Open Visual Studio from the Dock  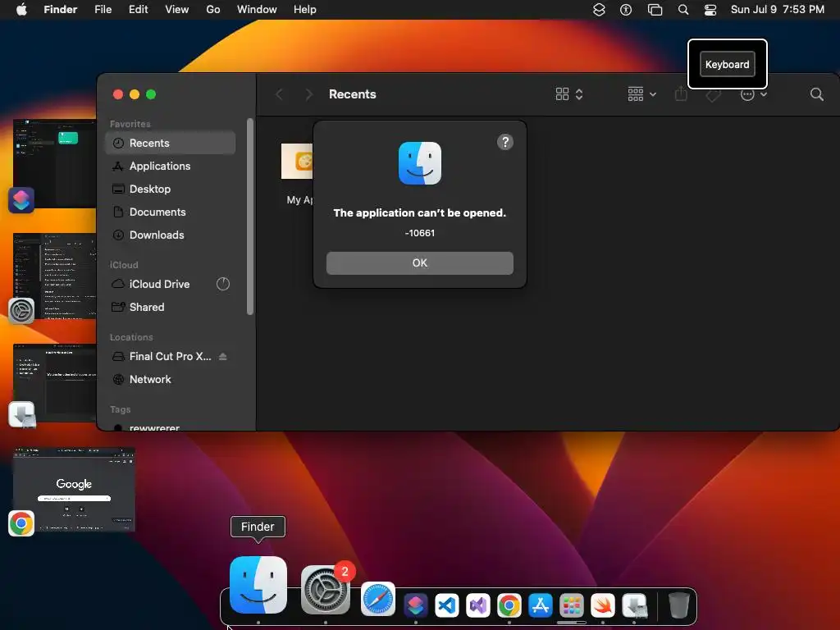(478, 605)
